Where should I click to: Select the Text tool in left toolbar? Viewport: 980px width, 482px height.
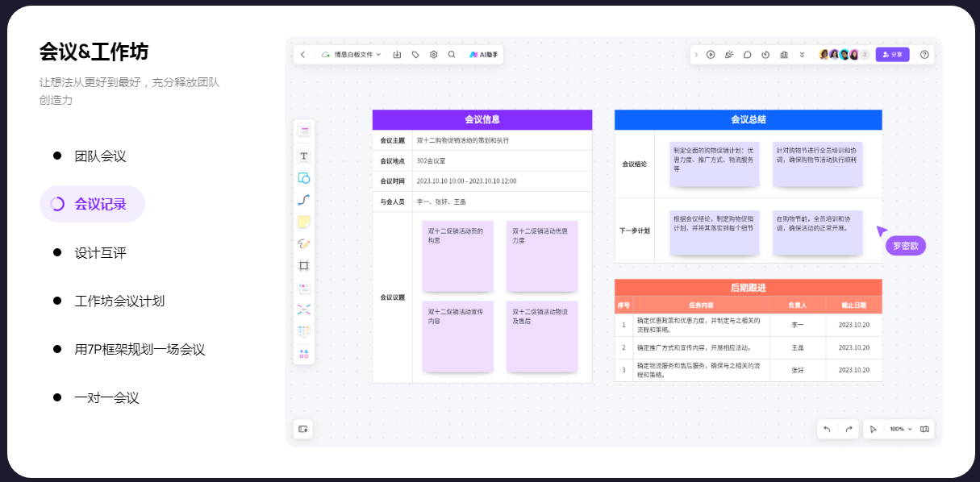pyautogui.click(x=304, y=156)
